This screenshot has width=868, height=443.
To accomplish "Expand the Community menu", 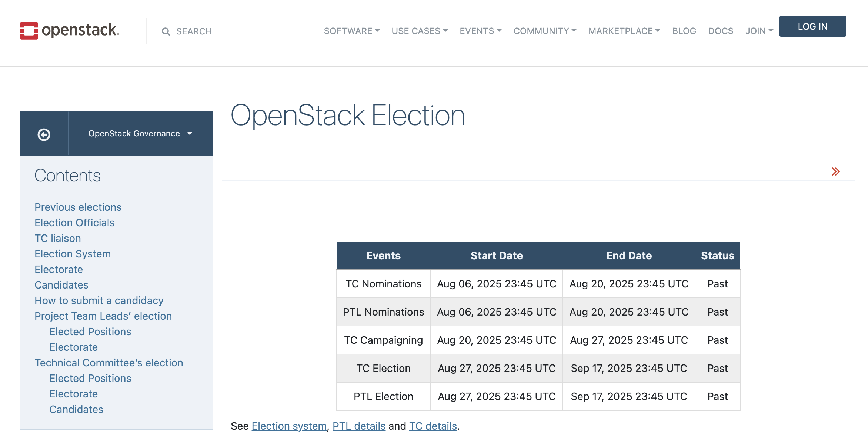I will (545, 31).
